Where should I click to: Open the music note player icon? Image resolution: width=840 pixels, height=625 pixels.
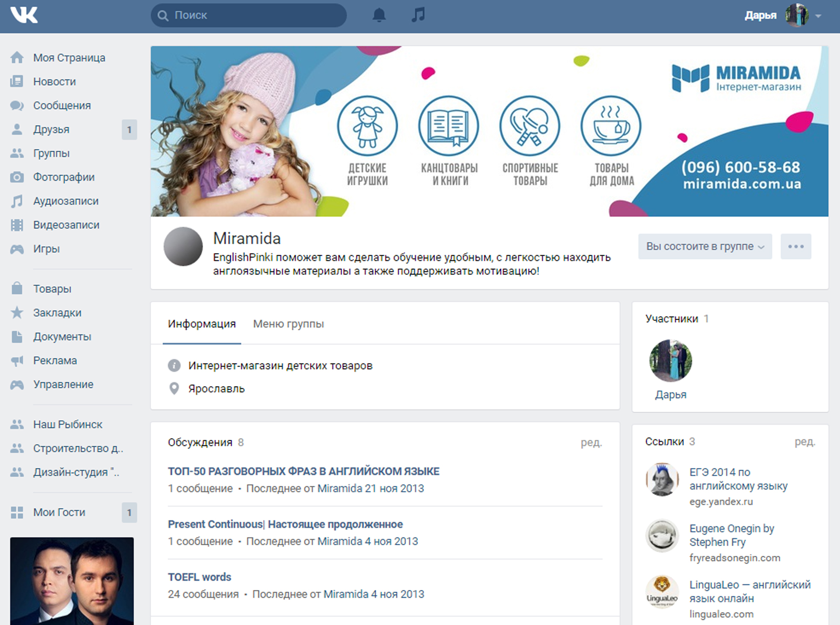coord(418,15)
